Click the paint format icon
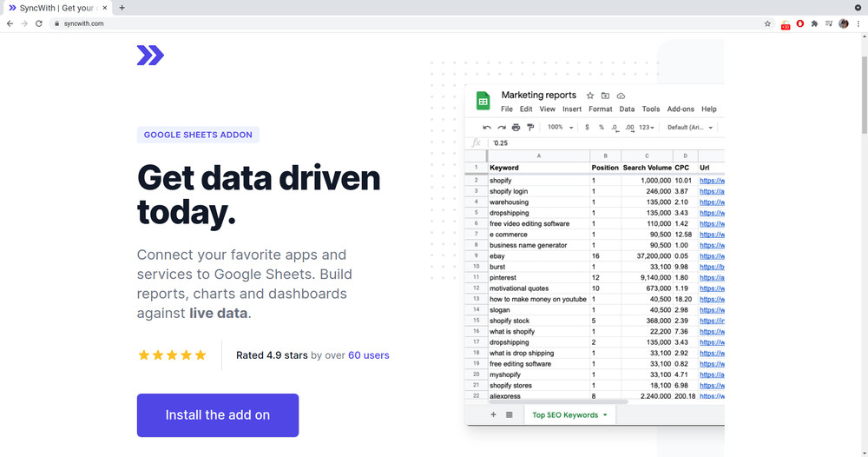The height and width of the screenshot is (457, 868). [530, 128]
